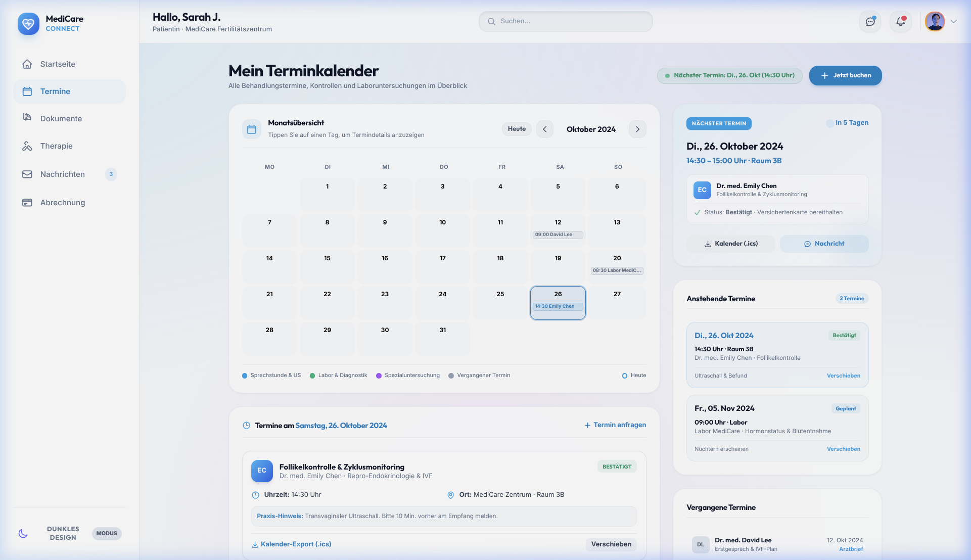Screen dimensions: 971x560
Task: Click the Sprechstunde & US legend dot
Action: pos(245,376)
